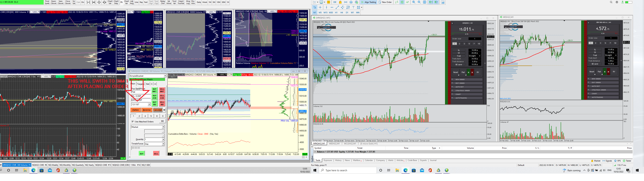
Task: Switch to candlestick chart view icon
Action: (x=402, y=2)
